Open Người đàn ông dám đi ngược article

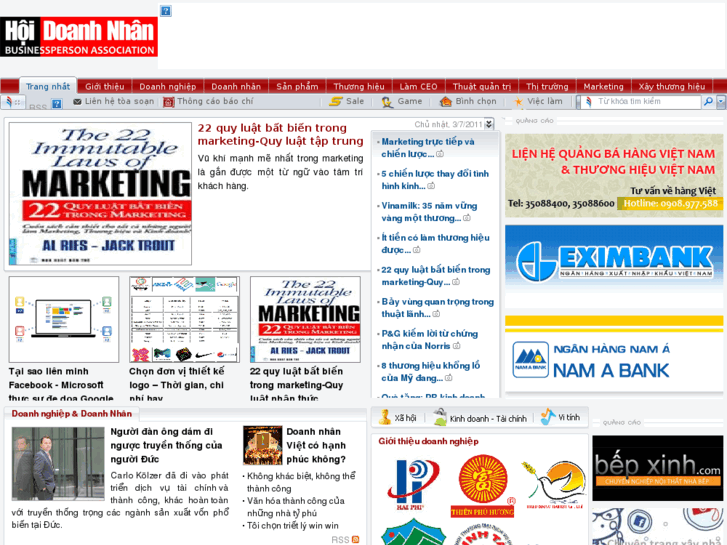(x=166, y=445)
